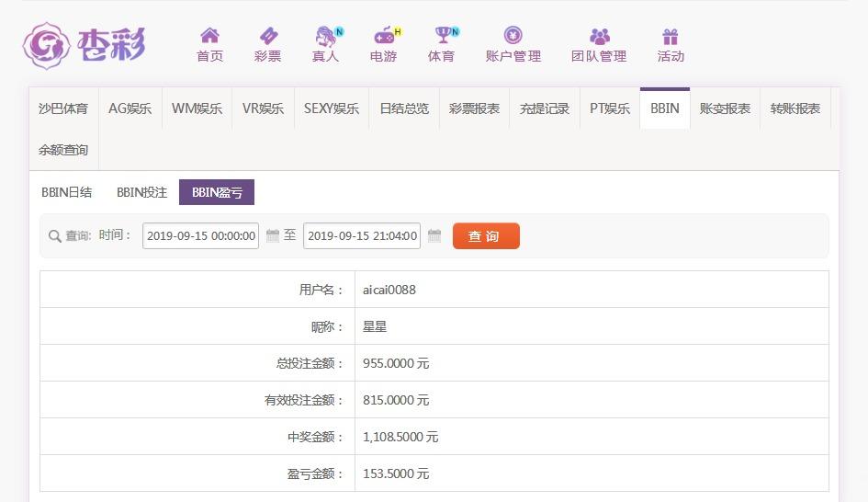
Task: Switch to the 彩票报表 tab
Action: pyautogui.click(x=474, y=108)
